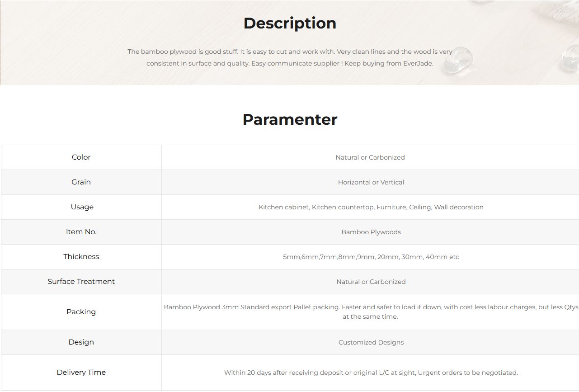This screenshot has width=579, height=392.
Task: Click the Item No. label
Action: pyautogui.click(x=81, y=232)
